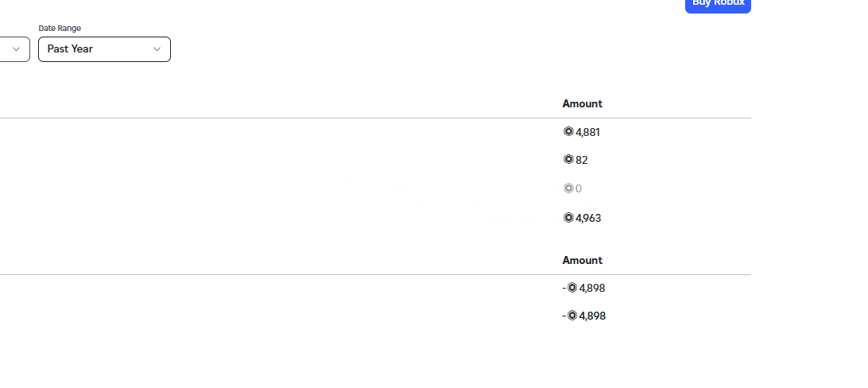Click the chevron arrow in the Past Year box
The width and height of the screenshot is (868, 388).
[157, 49]
